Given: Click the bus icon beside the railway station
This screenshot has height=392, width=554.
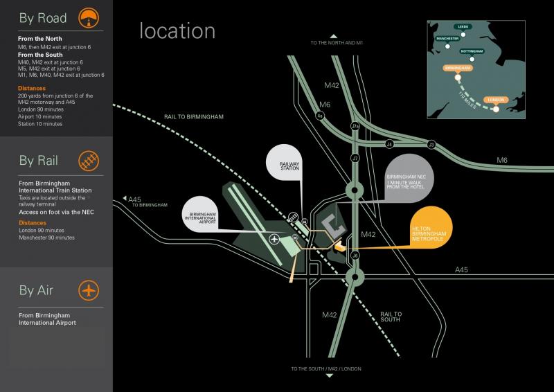Looking at the screenshot, I should [305, 221].
